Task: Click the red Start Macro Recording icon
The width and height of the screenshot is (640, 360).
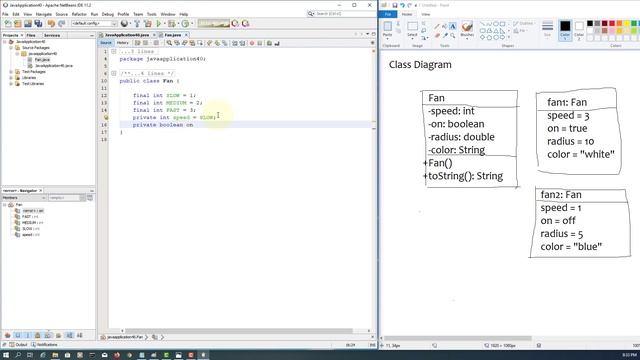Action: pos(252,43)
